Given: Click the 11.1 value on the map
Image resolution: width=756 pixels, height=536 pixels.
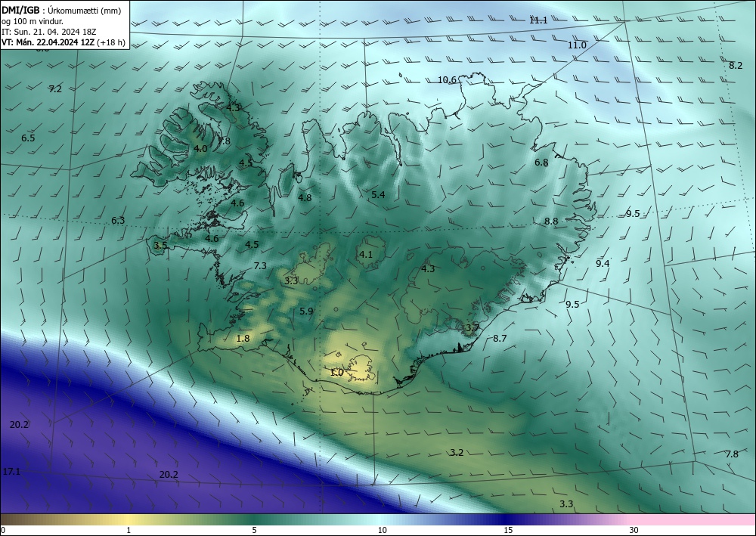Looking at the screenshot, I should tap(538, 20).
